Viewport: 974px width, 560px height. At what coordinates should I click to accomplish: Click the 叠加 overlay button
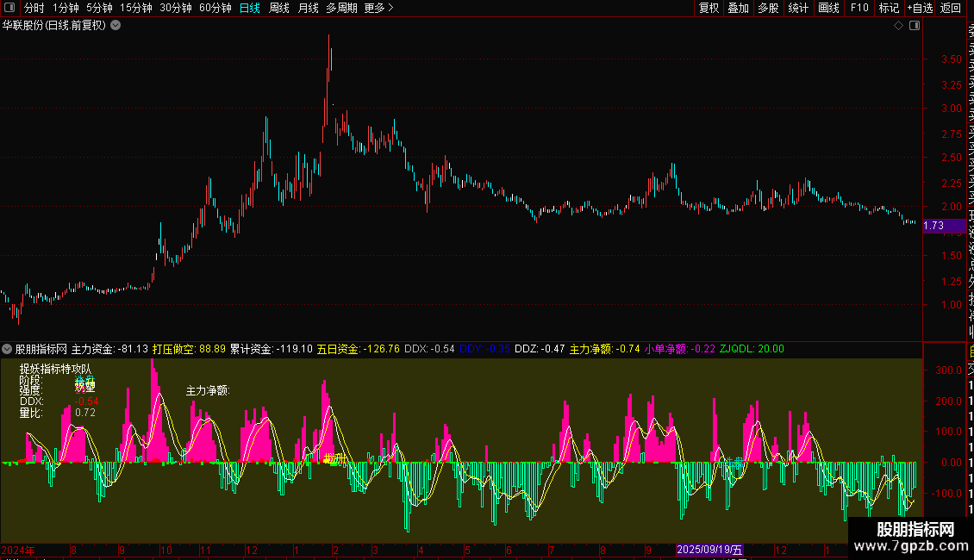click(x=739, y=8)
